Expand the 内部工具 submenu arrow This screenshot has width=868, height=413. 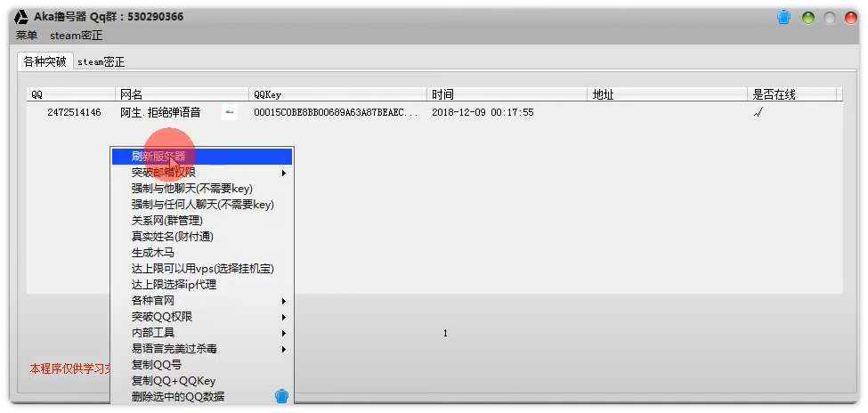pos(283,333)
